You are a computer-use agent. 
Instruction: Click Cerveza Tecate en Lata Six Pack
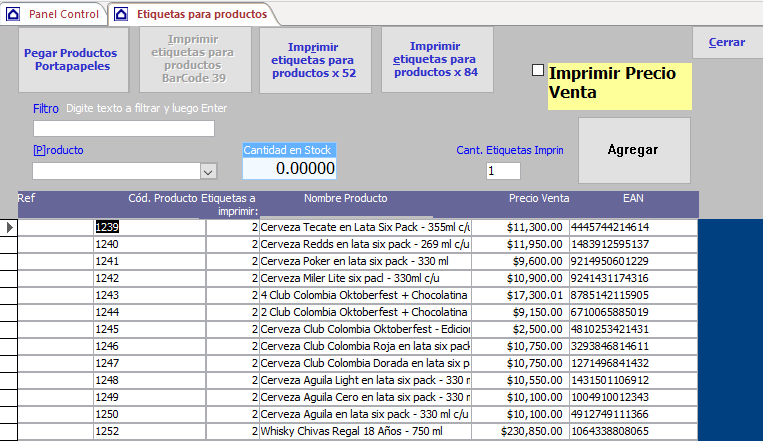pyautogui.click(x=365, y=227)
